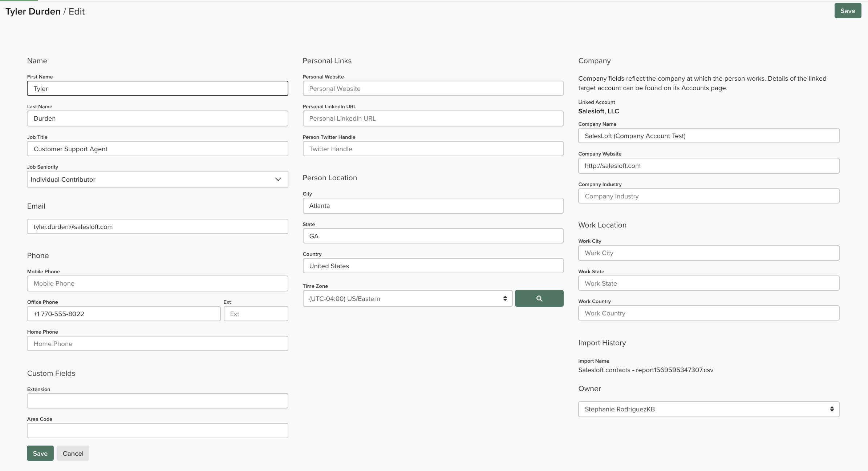Select the Extension custom field

tap(157, 400)
